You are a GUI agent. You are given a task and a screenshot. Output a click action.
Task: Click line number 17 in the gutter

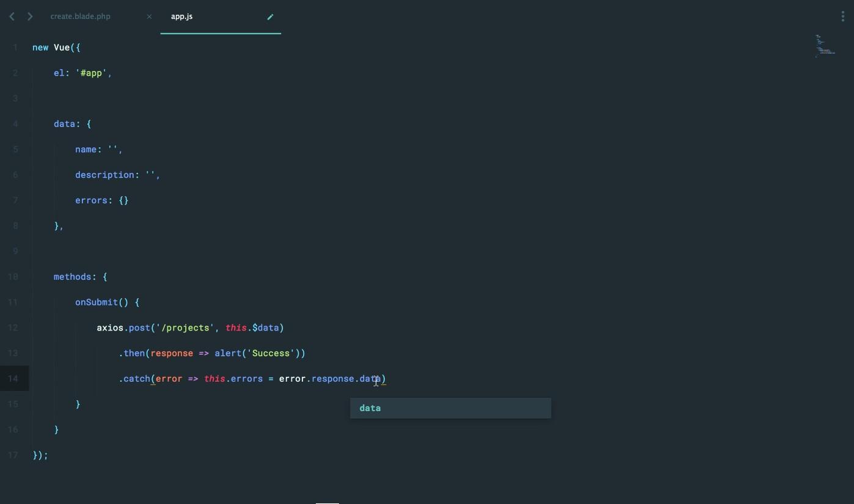coord(13,456)
